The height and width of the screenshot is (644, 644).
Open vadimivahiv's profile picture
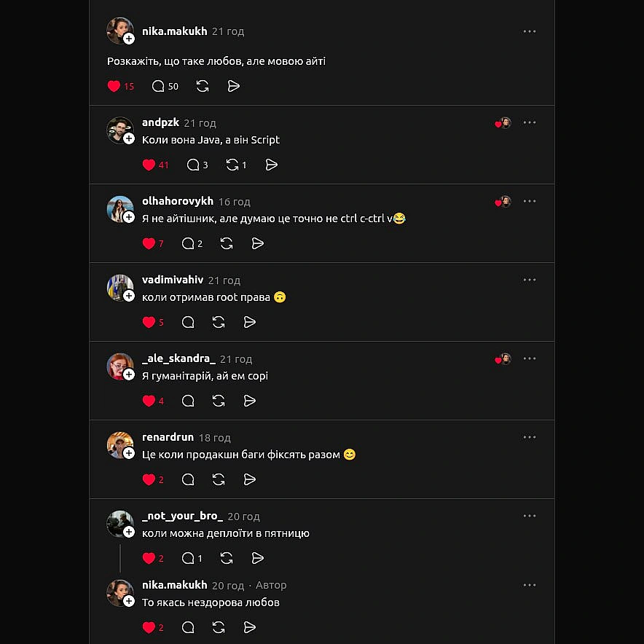[x=119, y=287]
